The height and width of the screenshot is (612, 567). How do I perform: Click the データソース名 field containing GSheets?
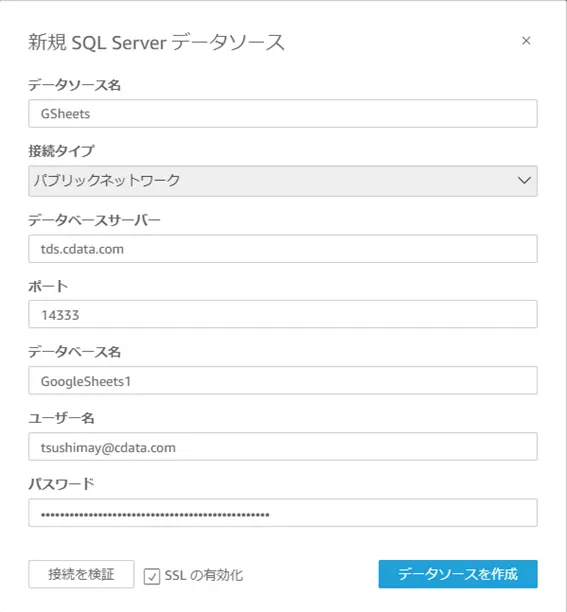pos(283,114)
